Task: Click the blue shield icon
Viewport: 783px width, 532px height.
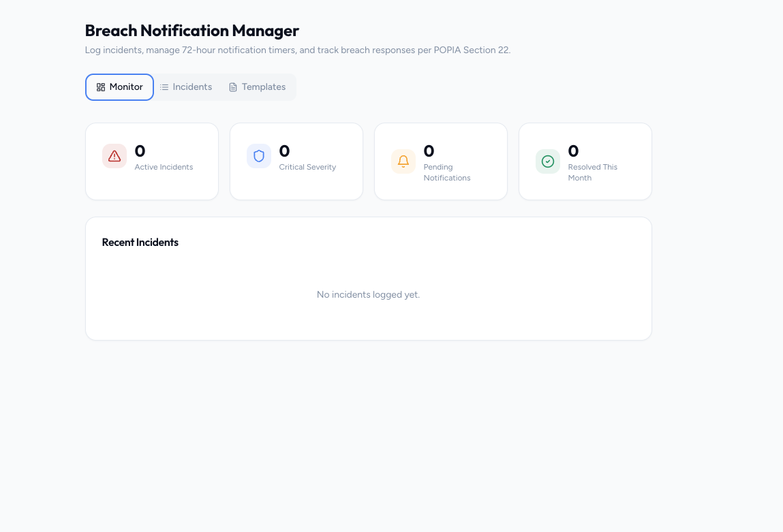Action: [x=259, y=156]
